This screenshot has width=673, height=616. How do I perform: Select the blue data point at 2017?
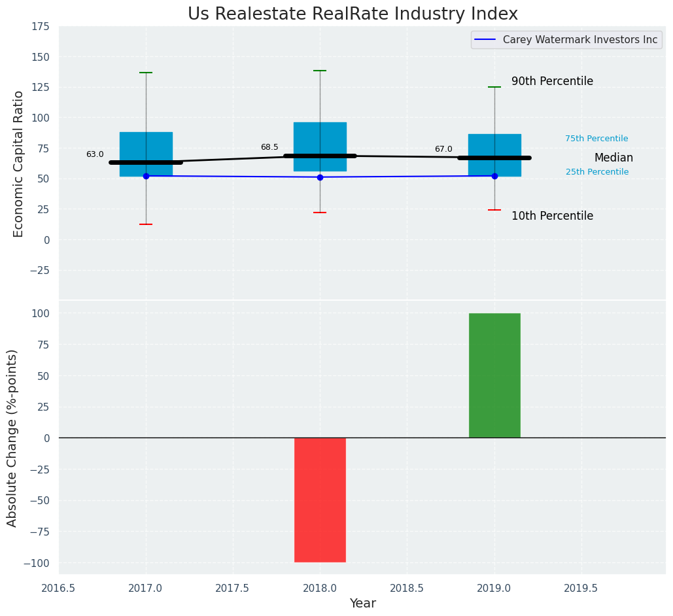(146, 176)
